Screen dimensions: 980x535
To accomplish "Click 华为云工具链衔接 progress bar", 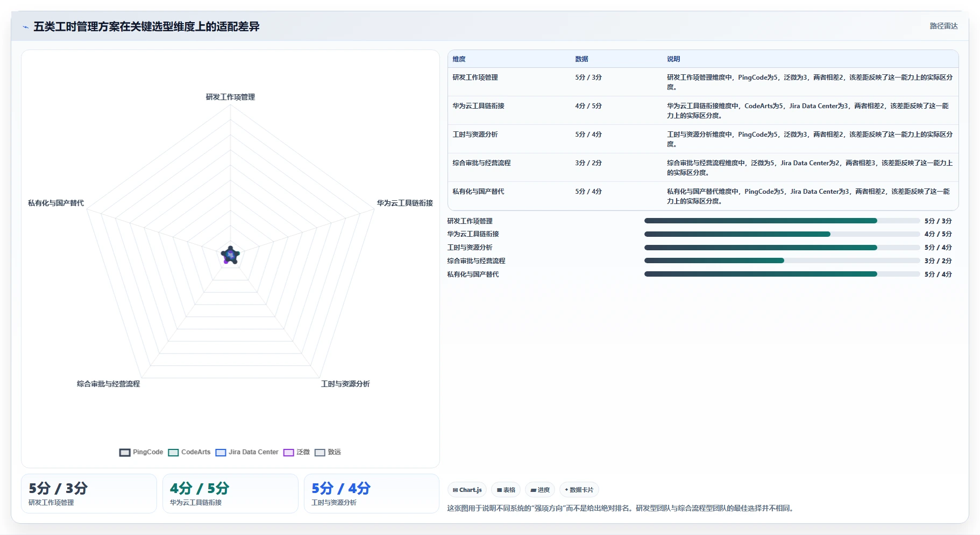I will (782, 234).
